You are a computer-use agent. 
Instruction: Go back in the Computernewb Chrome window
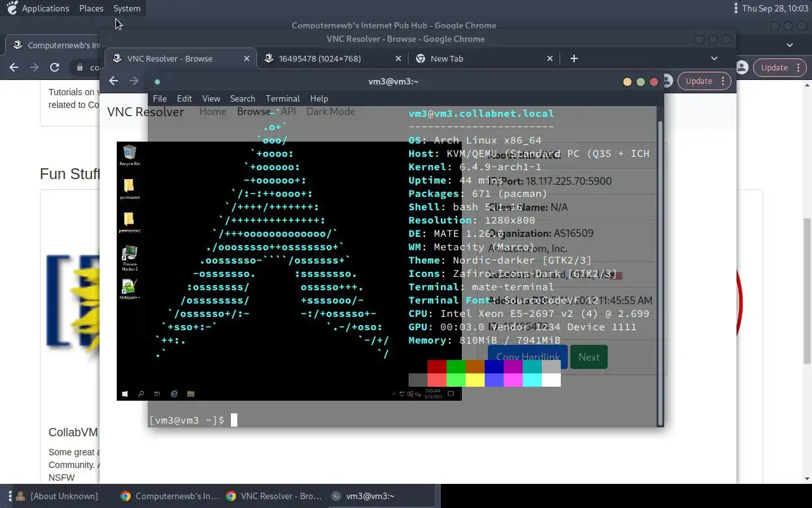click(14, 67)
